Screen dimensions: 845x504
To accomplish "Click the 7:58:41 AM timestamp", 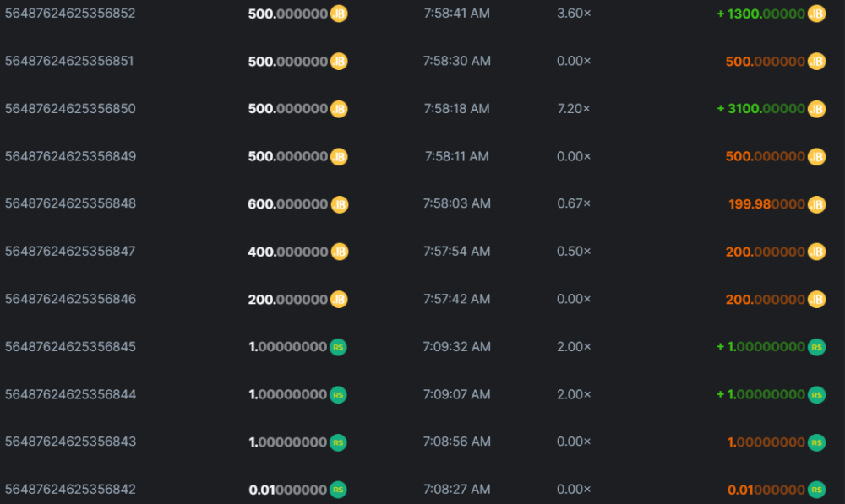I will click(x=455, y=14).
